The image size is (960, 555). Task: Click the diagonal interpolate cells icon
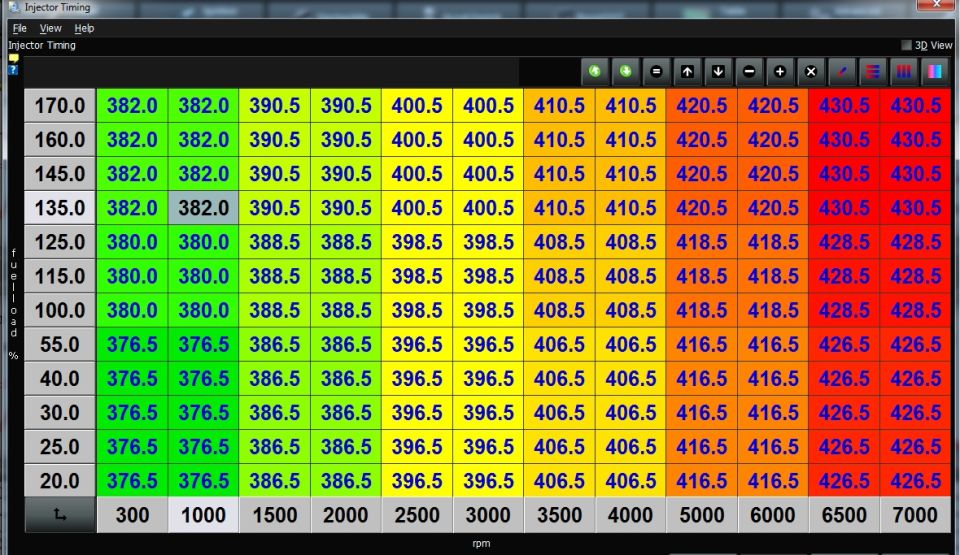click(x=842, y=72)
